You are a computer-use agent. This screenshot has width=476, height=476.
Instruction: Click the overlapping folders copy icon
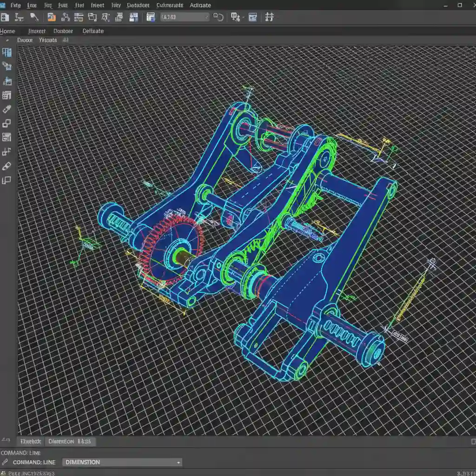[x=93, y=17]
